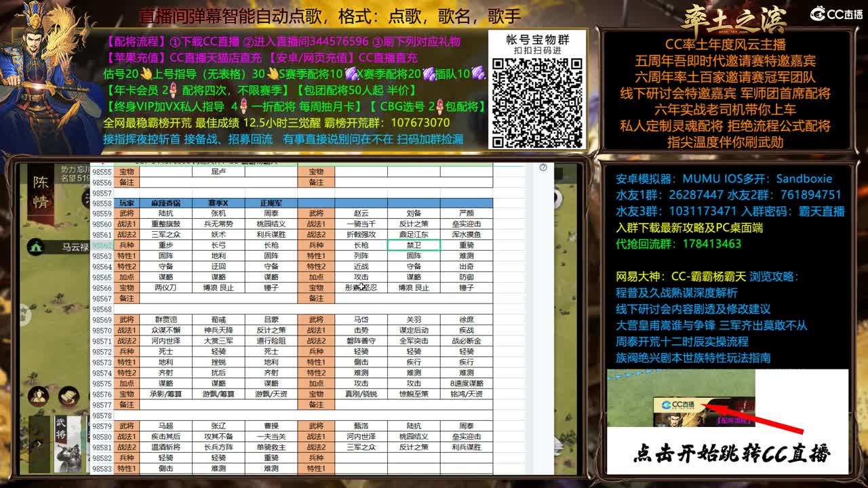Select cell 两仪刀
This screenshot has width=868, height=488.
[x=165, y=288]
